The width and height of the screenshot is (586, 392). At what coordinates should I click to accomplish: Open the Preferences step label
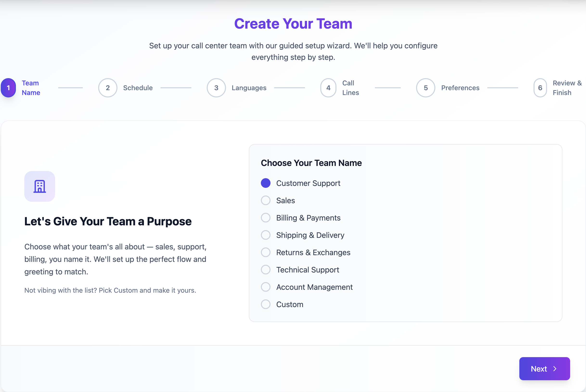pyautogui.click(x=460, y=88)
